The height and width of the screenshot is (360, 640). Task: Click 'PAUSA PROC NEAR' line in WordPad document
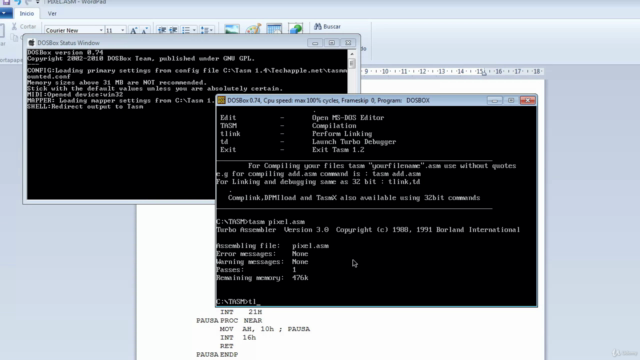tap(229, 320)
